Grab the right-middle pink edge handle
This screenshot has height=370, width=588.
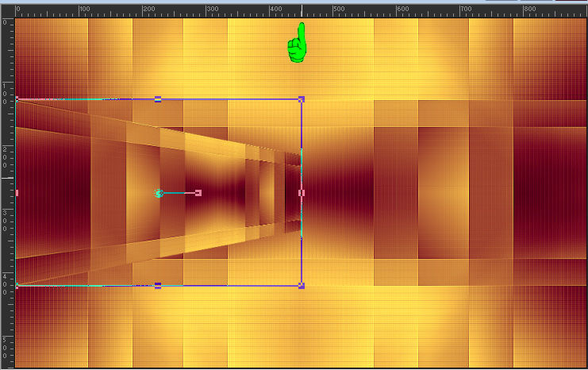coord(302,192)
